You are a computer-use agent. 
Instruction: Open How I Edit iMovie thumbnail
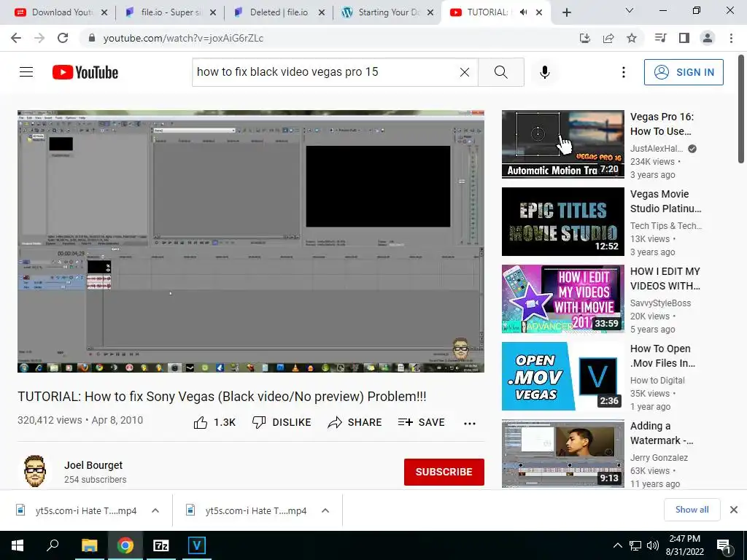click(562, 298)
